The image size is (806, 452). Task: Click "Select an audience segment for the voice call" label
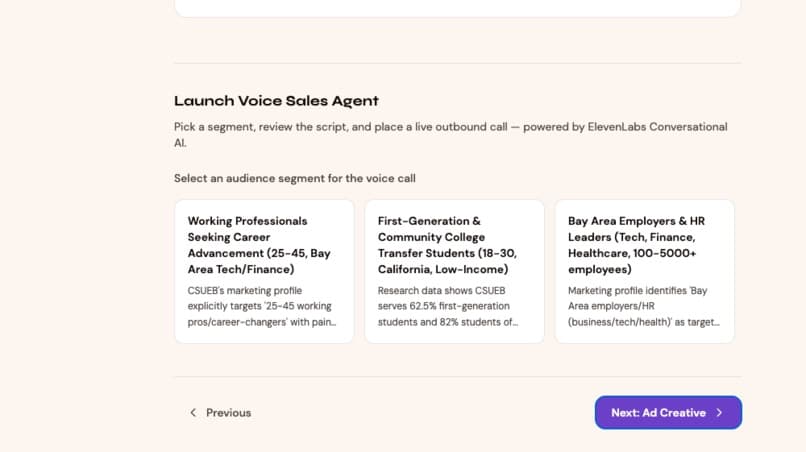point(295,178)
